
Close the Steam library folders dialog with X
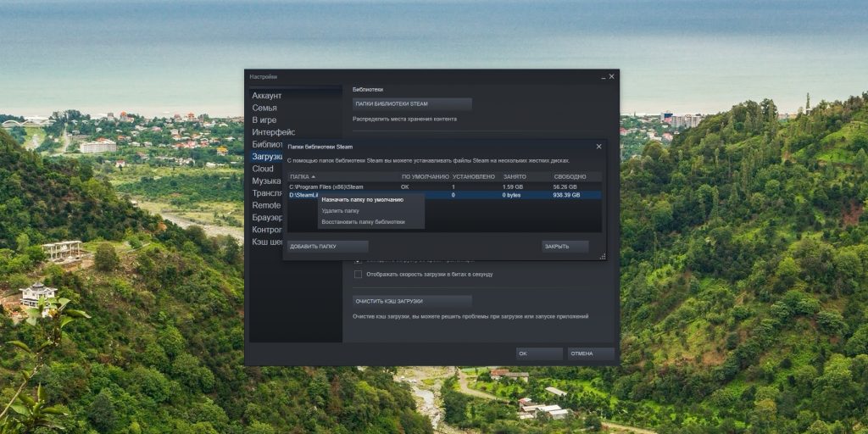tap(598, 147)
